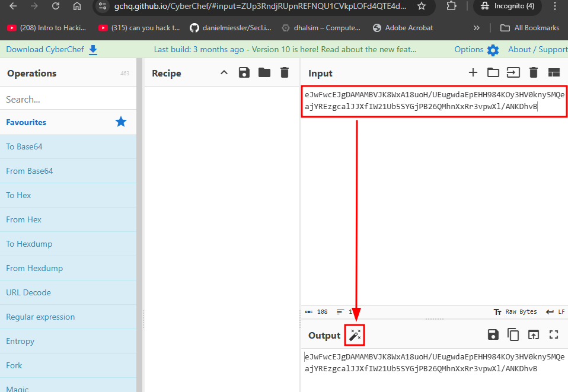Open the LF end-of-line selector
The image size is (568, 392).
(x=556, y=311)
